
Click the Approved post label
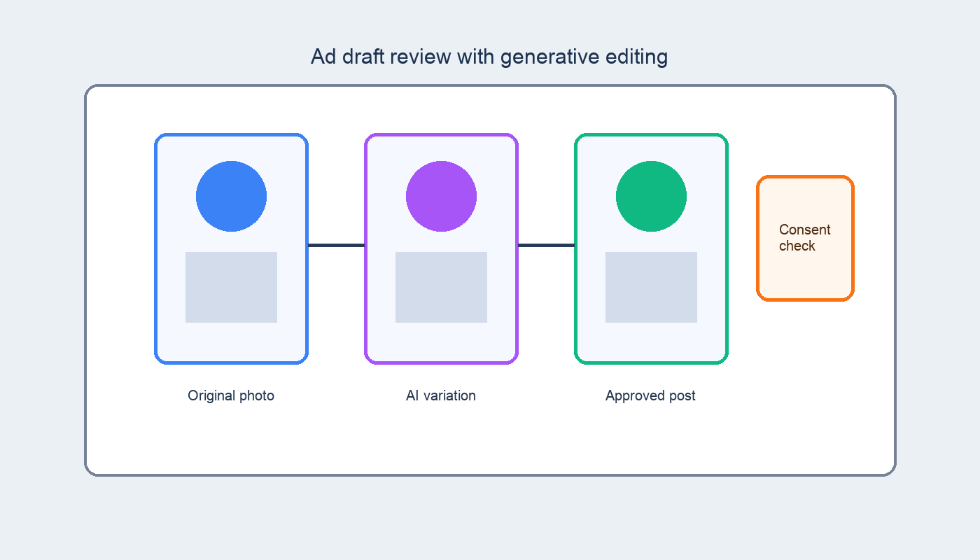(x=650, y=395)
